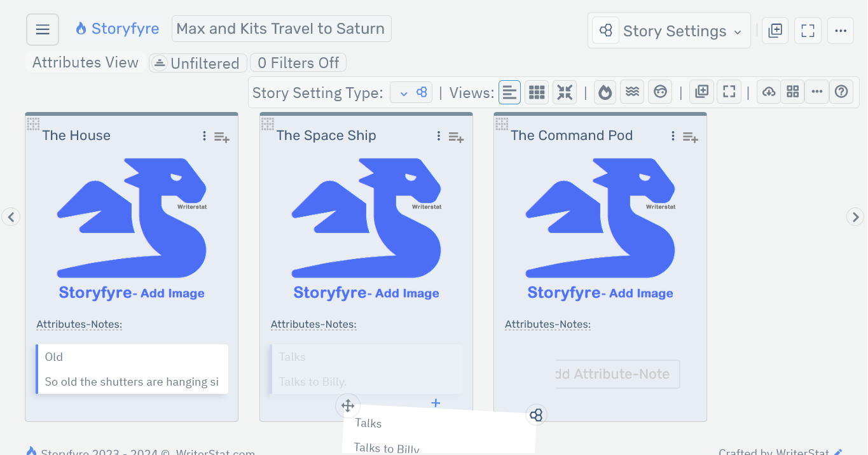Image resolution: width=868 pixels, height=455 pixels.
Task: Open the hamburger menu top left
Action: (42, 29)
